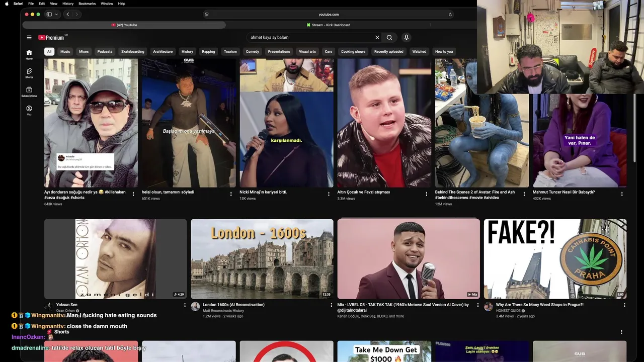Open options for the Mahmut Tuncer short
Viewport: 644px width, 362px height.
pos(622,194)
